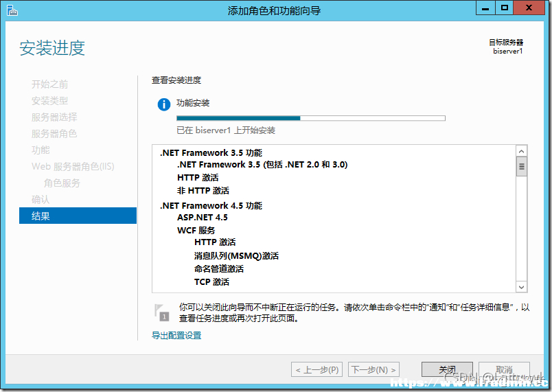The width and height of the screenshot is (552, 392).
Task: Click .NET Framework 3.5 (包括 .NET 2.0 和 3.0)
Action: tap(262, 164)
